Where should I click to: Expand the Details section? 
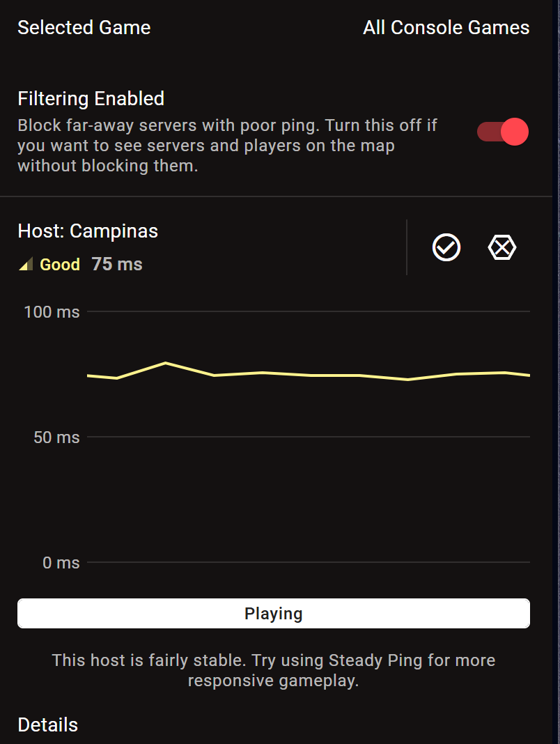point(48,724)
